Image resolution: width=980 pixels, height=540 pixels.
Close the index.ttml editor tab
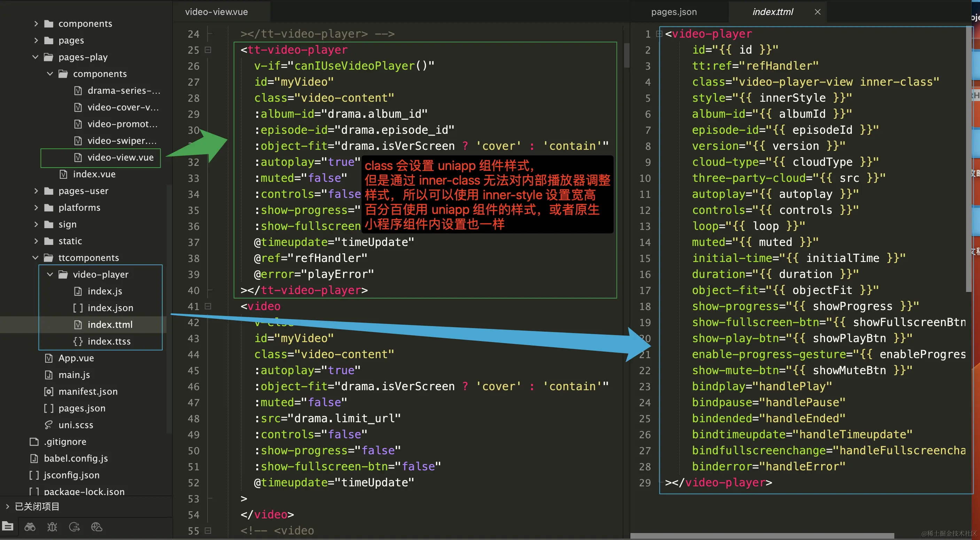coord(817,12)
